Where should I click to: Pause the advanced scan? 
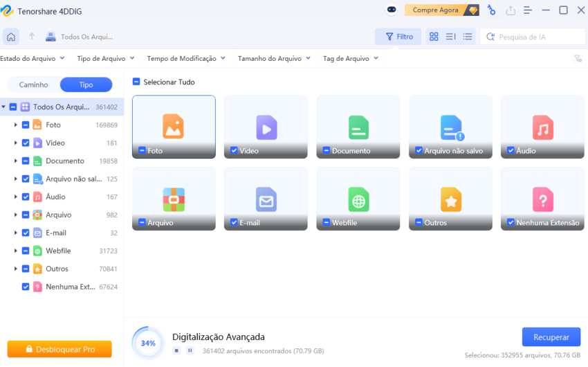click(x=190, y=350)
